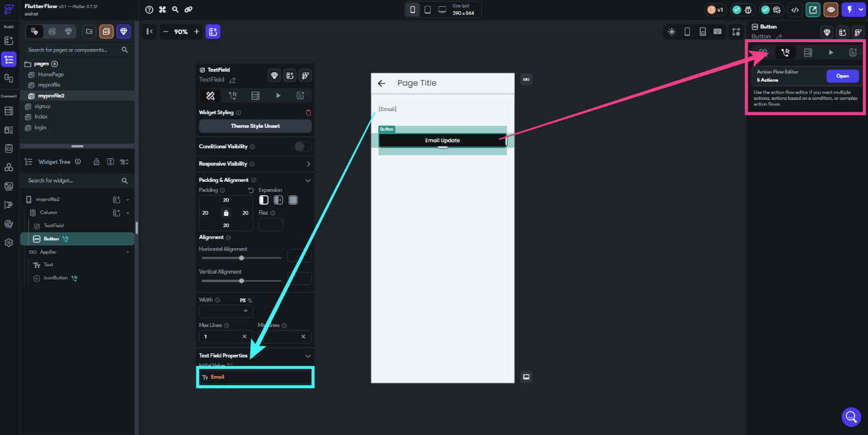Click the Max Lines input field
The width and height of the screenshot is (868, 435).
click(x=226, y=336)
